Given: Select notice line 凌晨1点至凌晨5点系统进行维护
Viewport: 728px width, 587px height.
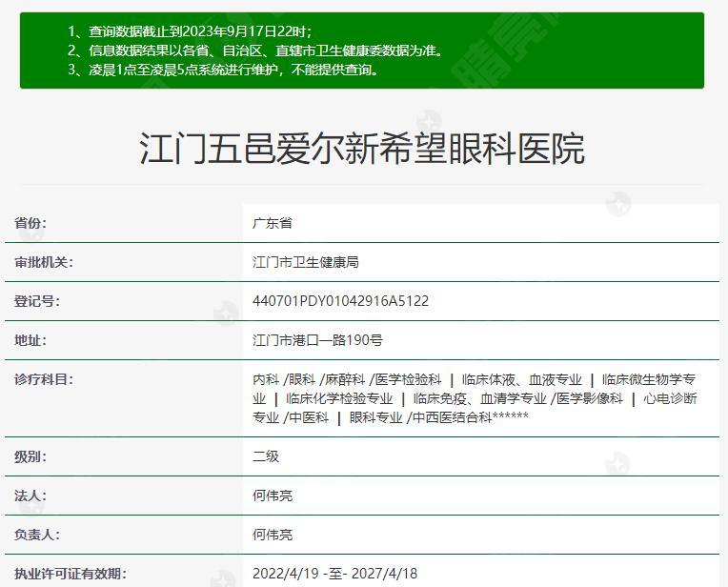Looking at the screenshot, I should pyautogui.click(x=223, y=70).
